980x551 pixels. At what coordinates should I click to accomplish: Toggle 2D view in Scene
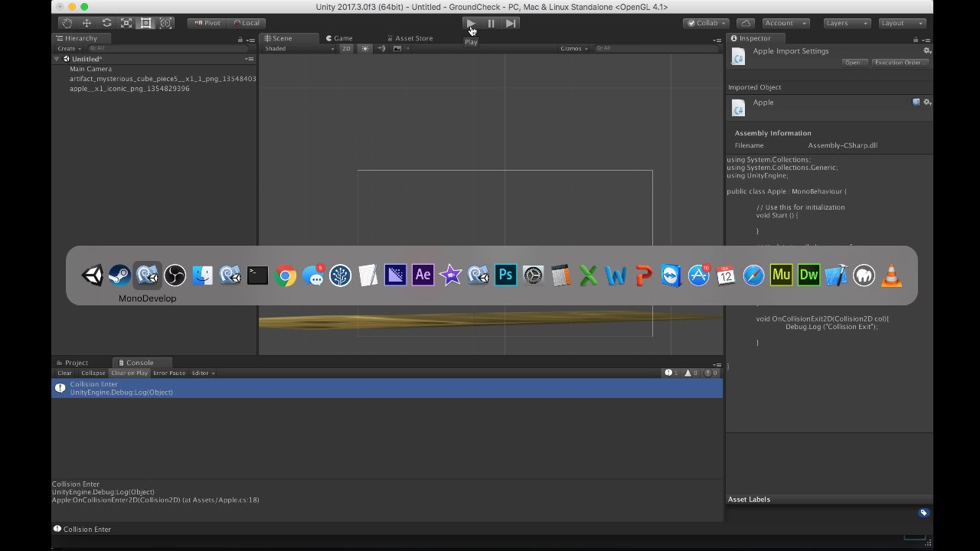pos(346,48)
